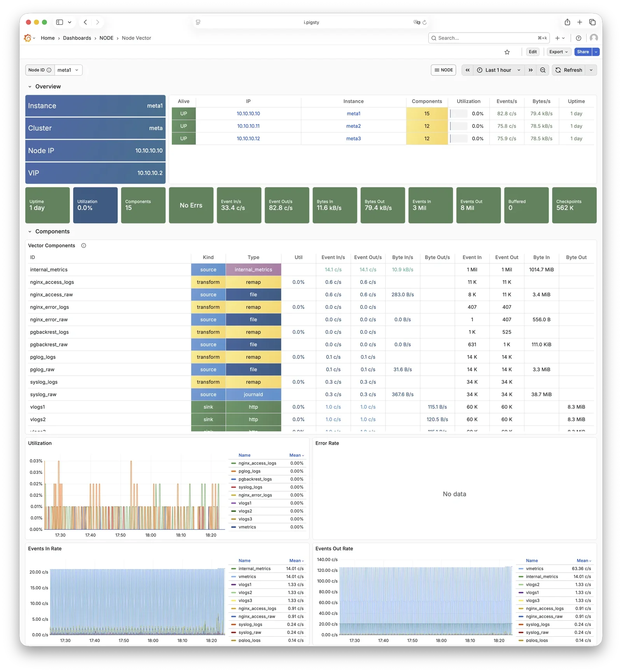The image size is (622, 672).
Task: Open the Last 1 hour time picker
Action: (x=498, y=70)
